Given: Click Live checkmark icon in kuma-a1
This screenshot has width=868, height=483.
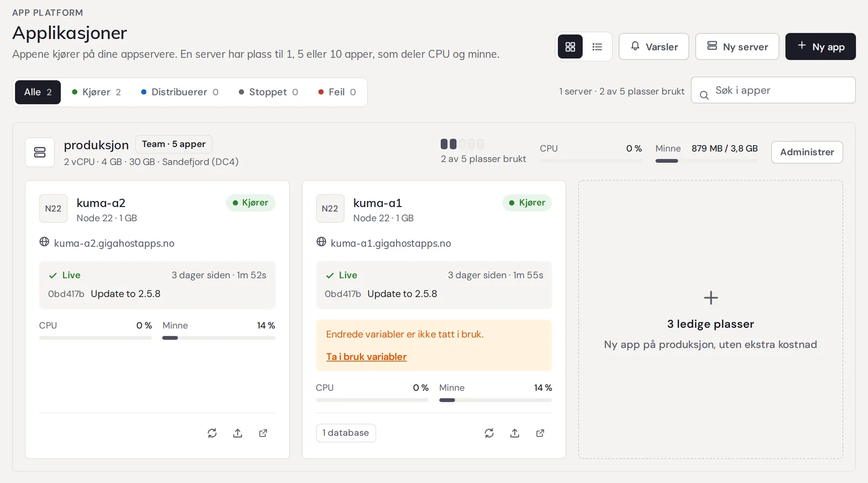Looking at the screenshot, I should pyautogui.click(x=330, y=275).
